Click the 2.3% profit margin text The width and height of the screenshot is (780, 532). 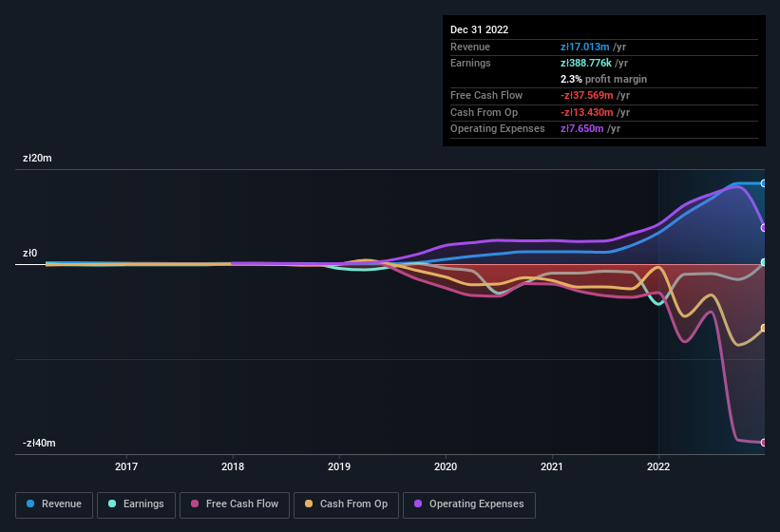click(604, 79)
